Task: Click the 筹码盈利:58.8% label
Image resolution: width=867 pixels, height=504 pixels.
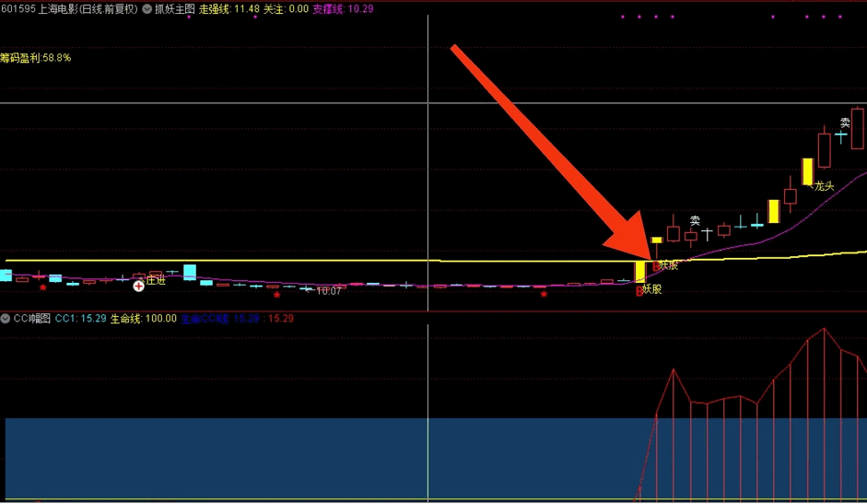Action: click(x=35, y=58)
